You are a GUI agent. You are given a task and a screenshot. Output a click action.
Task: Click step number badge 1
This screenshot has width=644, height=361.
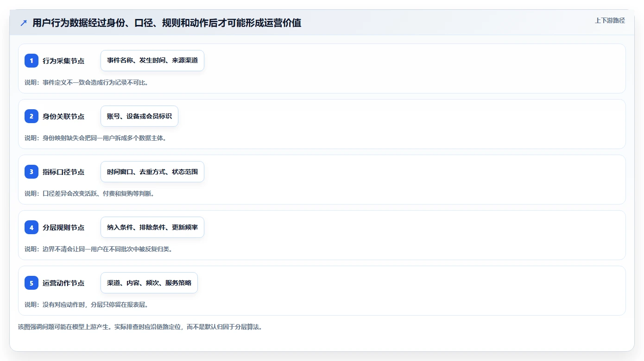click(x=32, y=61)
